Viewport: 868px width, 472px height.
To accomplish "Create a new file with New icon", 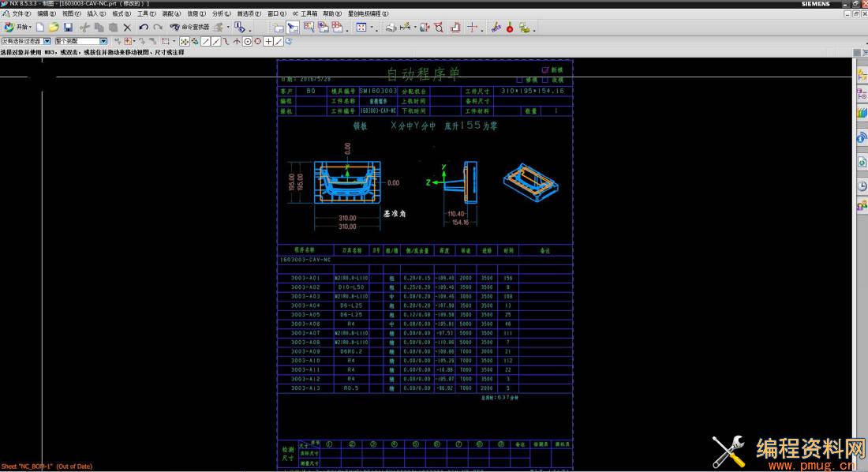I will (x=40, y=27).
